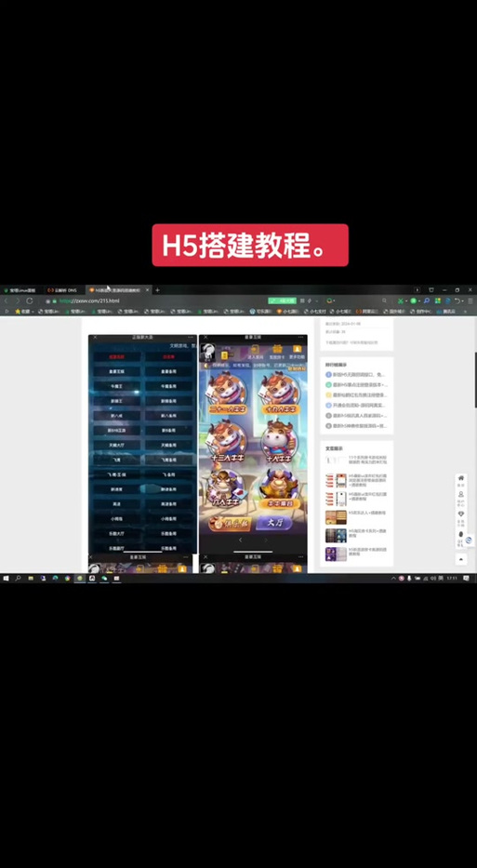This screenshot has width=477, height=868.
Task: Open Windows taskbar search
Action: [x=18, y=578]
